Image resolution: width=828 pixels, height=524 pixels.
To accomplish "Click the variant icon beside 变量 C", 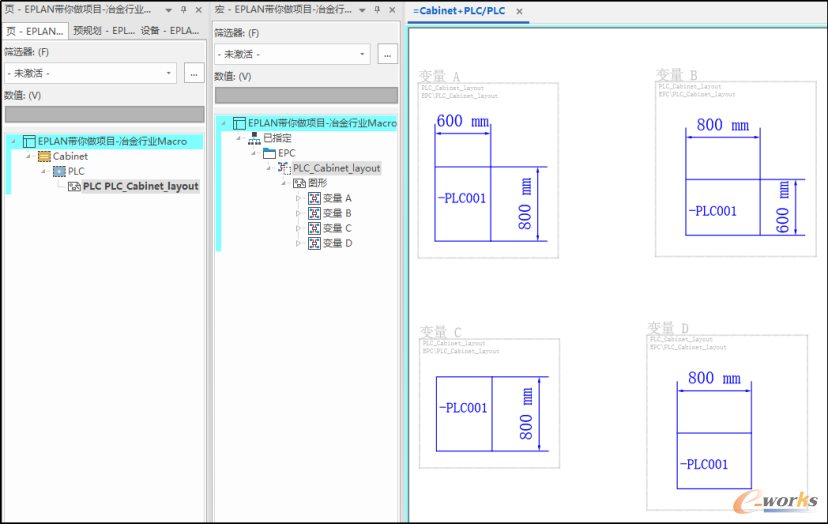I will 314,228.
